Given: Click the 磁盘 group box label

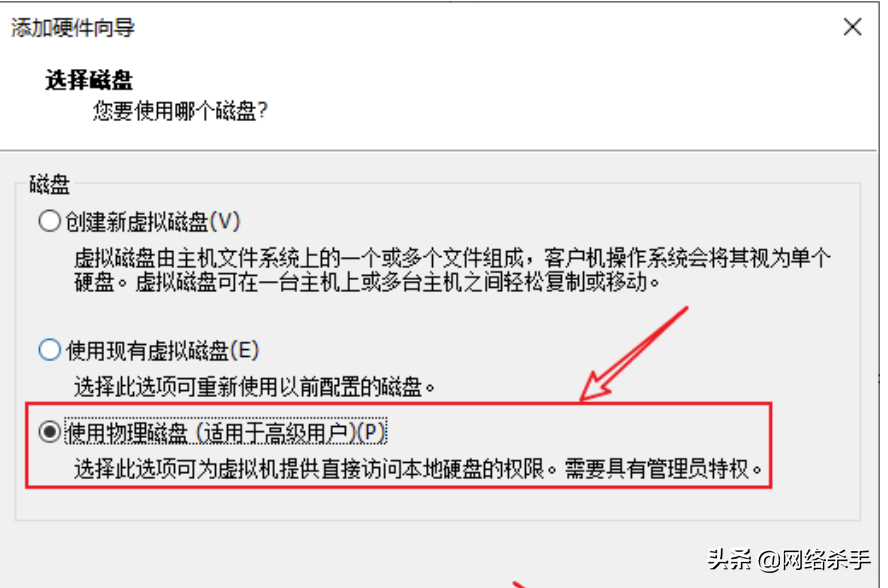Looking at the screenshot, I should tap(49, 185).
